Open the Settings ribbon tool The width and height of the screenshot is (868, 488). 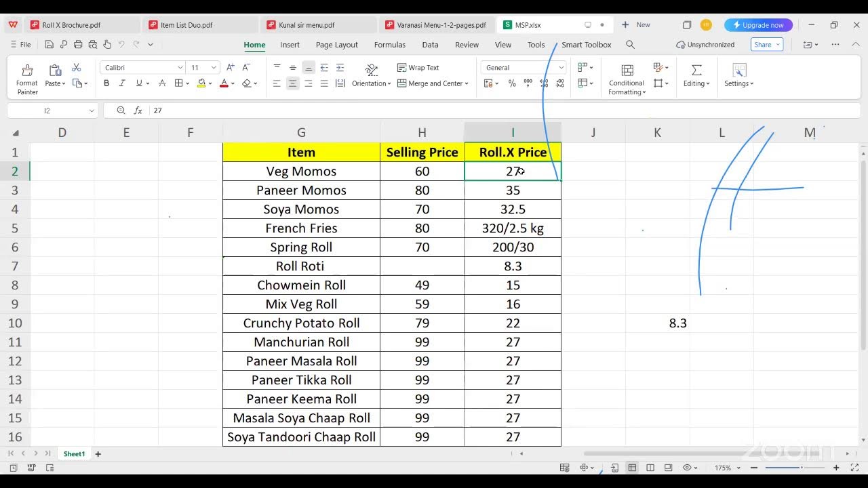(x=739, y=75)
